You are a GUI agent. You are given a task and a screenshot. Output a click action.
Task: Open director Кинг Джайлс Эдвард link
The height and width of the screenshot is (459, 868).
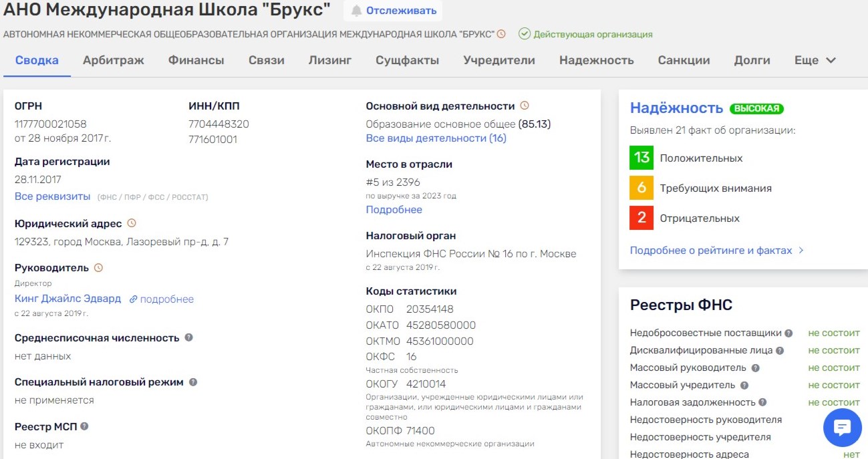tap(68, 299)
